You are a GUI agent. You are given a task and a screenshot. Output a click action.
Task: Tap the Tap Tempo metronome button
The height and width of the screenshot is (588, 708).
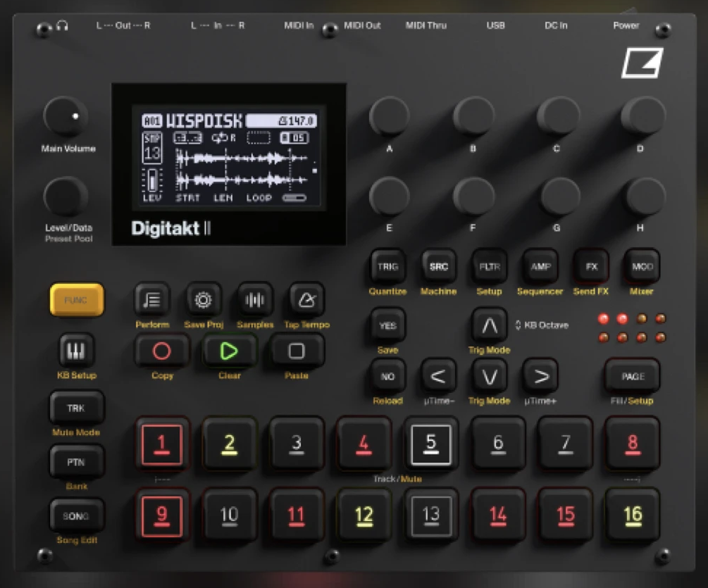pos(306,300)
